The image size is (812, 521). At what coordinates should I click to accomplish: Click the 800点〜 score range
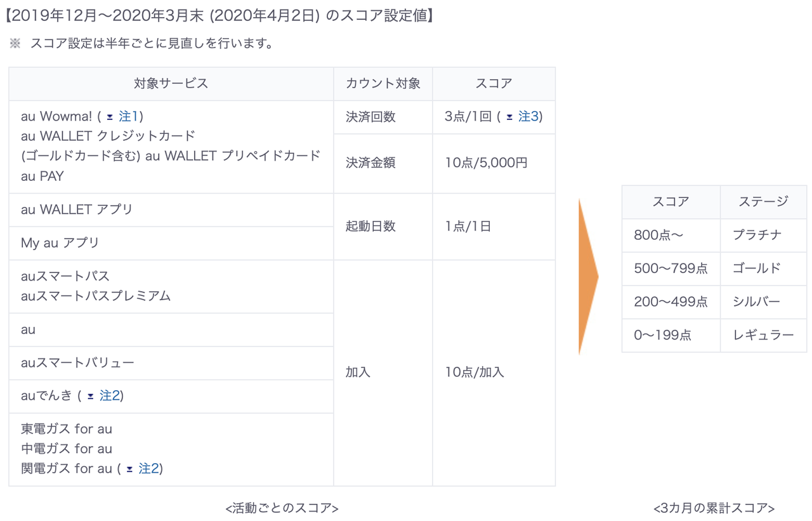pos(671,235)
